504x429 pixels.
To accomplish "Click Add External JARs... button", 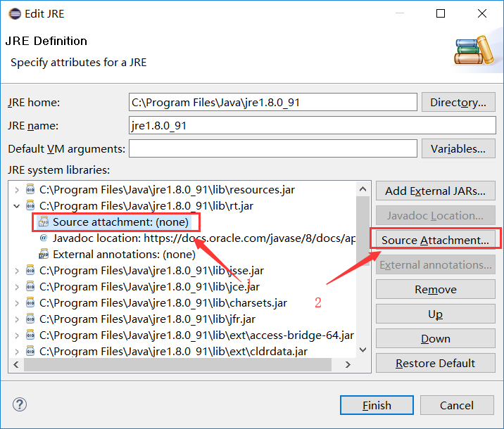I will click(435, 191).
